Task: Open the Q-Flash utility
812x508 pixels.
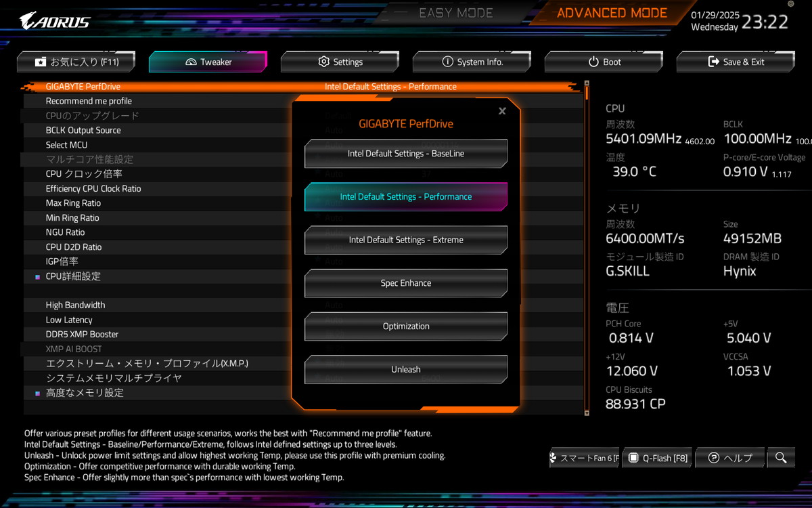Action: (658, 458)
